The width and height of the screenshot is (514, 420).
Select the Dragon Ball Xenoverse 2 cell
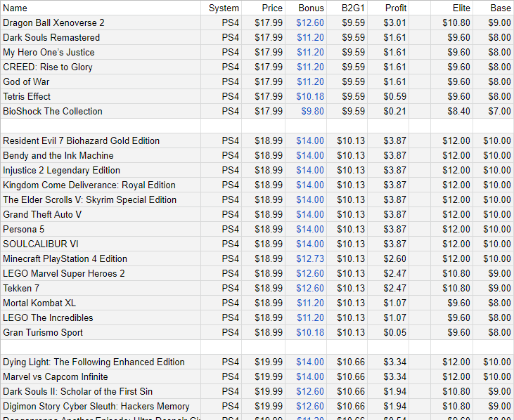(101, 22)
